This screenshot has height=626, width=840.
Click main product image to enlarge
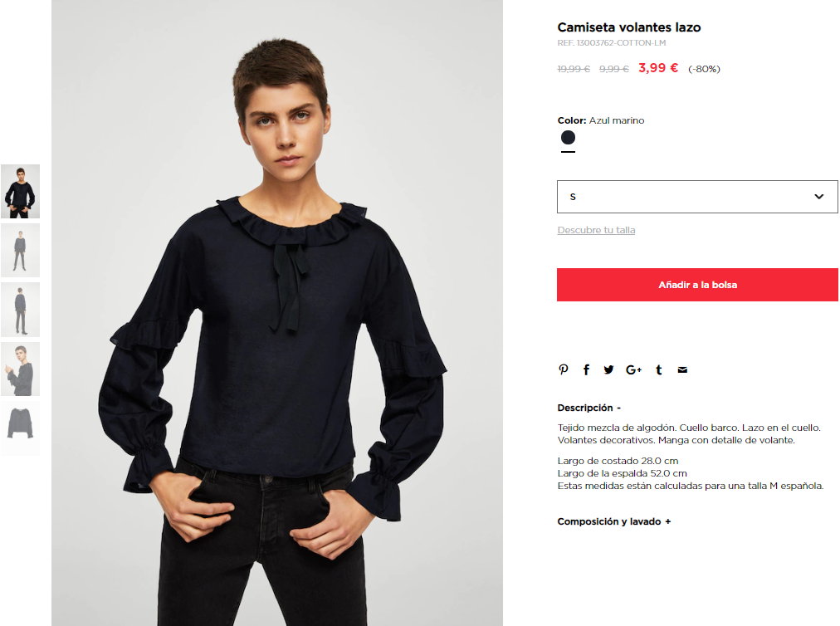(277, 313)
